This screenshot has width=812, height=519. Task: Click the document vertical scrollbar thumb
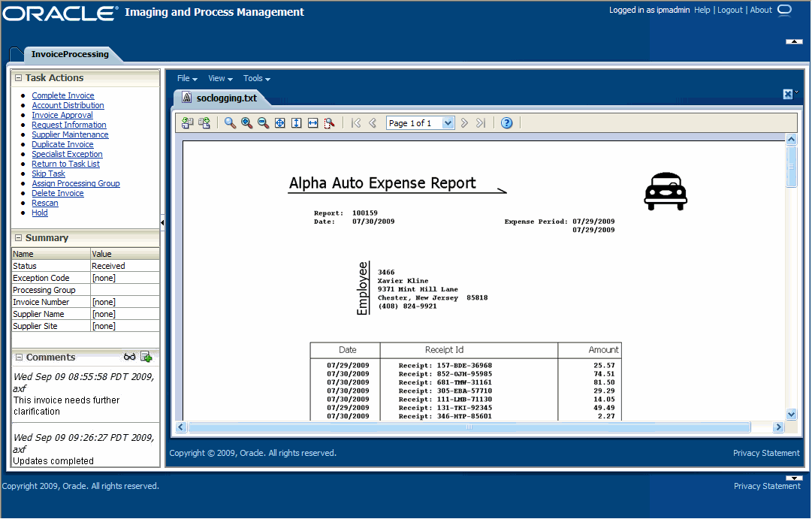click(x=791, y=166)
